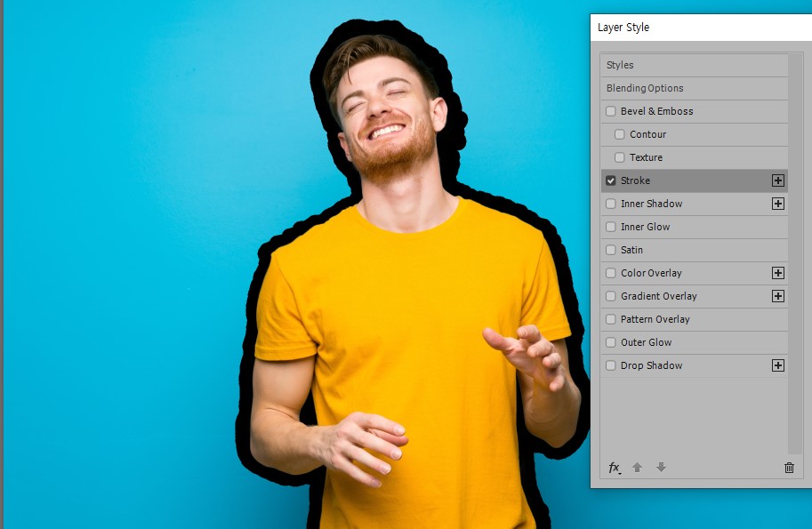Move effect up with the up arrow

637,468
